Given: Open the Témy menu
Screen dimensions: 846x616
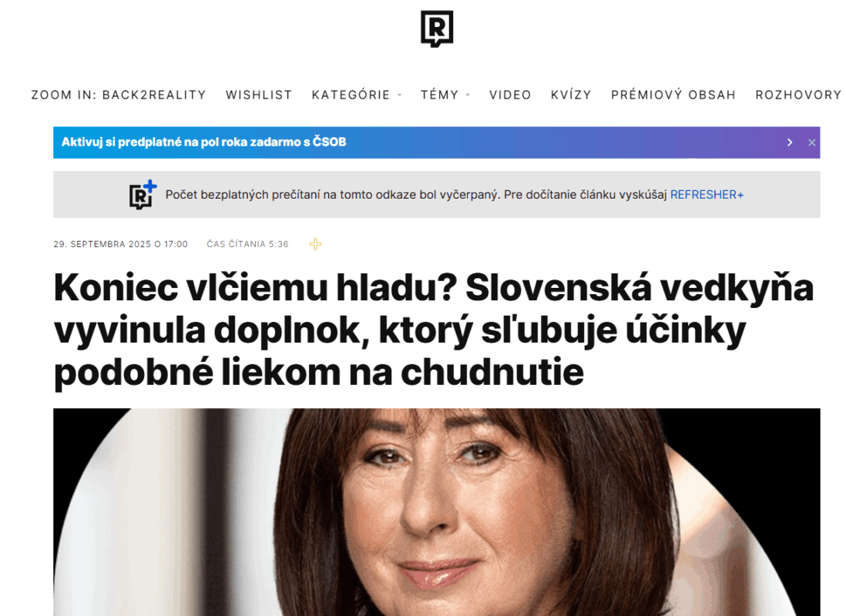Looking at the screenshot, I should [x=440, y=95].
